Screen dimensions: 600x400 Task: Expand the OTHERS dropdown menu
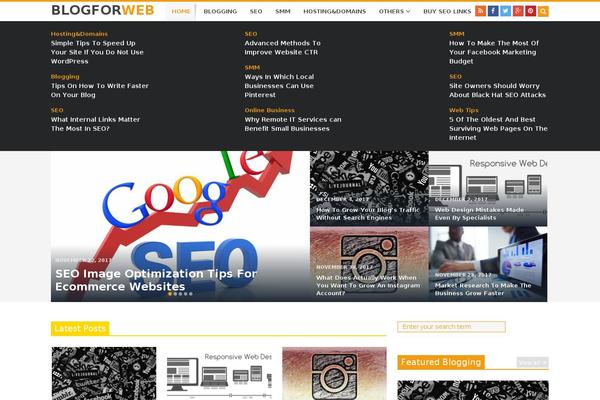click(x=395, y=11)
